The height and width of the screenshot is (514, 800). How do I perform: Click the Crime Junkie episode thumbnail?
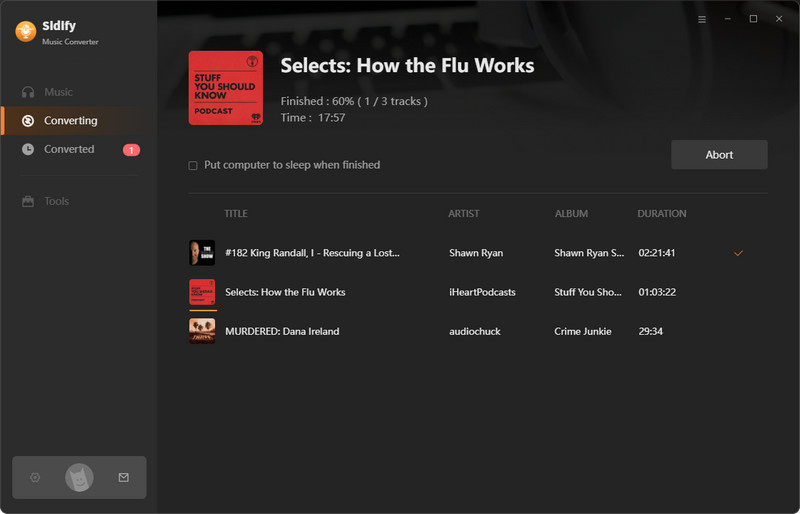[x=202, y=331]
